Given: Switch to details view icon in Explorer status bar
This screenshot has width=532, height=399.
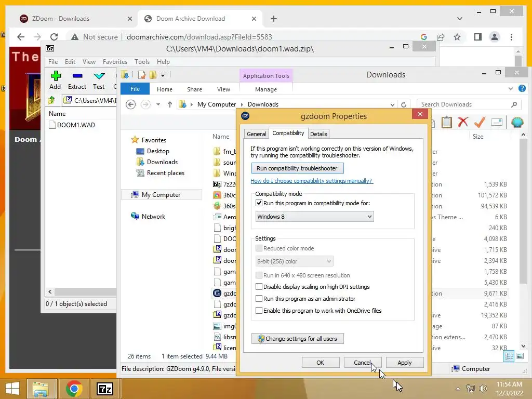Looking at the screenshot, I should click(x=508, y=356).
